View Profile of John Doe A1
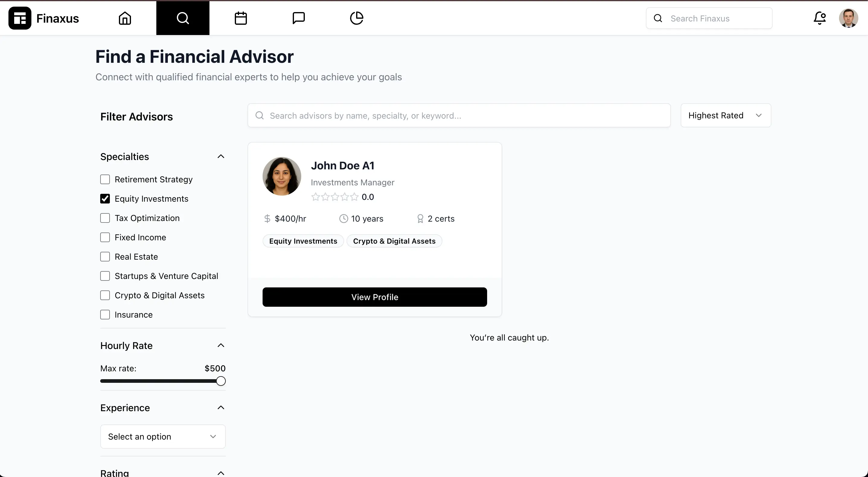 tap(374, 297)
